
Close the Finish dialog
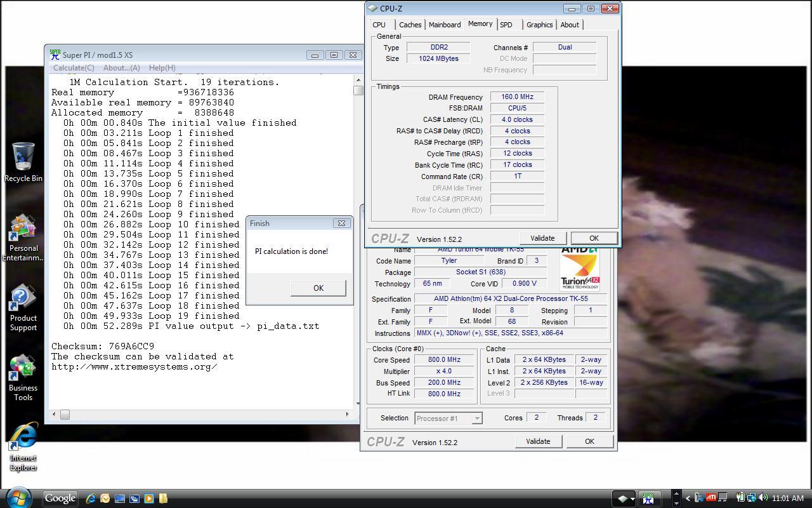click(x=341, y=223)
